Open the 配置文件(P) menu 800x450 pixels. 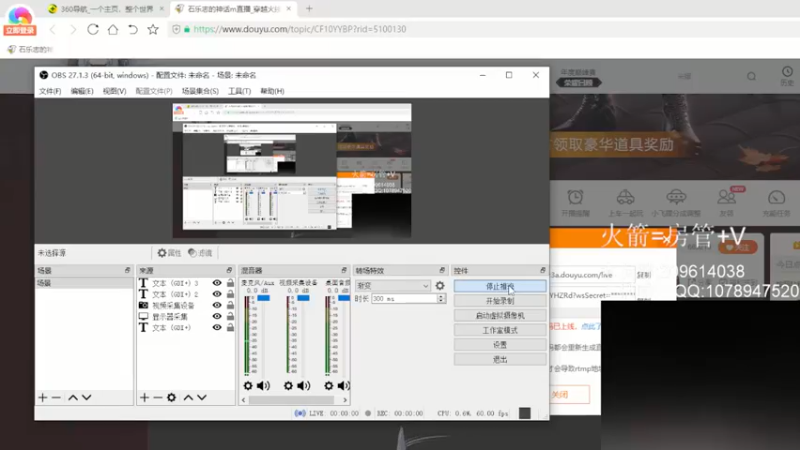coord(154,91)
